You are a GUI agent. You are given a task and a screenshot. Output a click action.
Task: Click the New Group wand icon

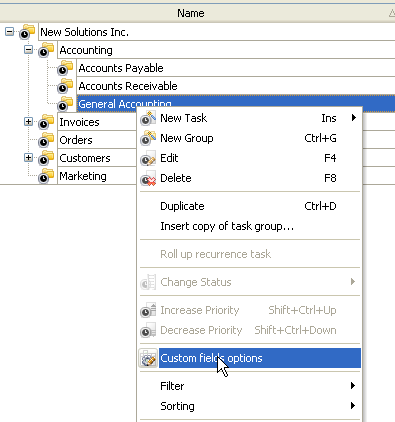[x=148, y=138]
